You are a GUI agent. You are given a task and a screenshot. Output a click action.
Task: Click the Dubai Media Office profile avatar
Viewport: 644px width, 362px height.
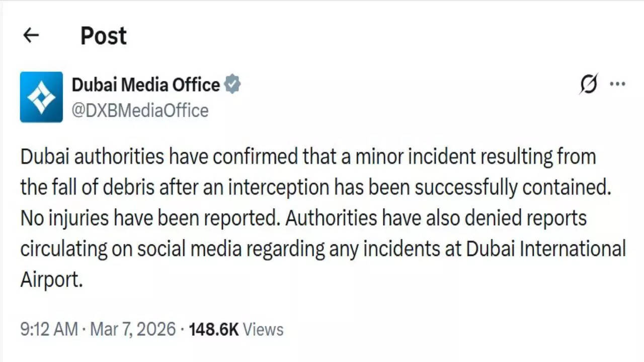pyautogui.click(x=41, y=97)
